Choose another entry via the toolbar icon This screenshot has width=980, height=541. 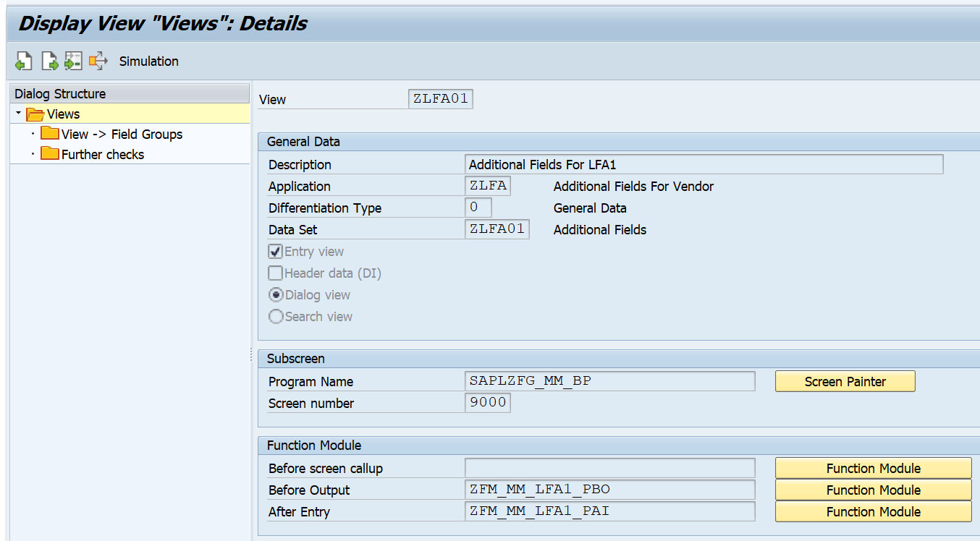[72, 61]
